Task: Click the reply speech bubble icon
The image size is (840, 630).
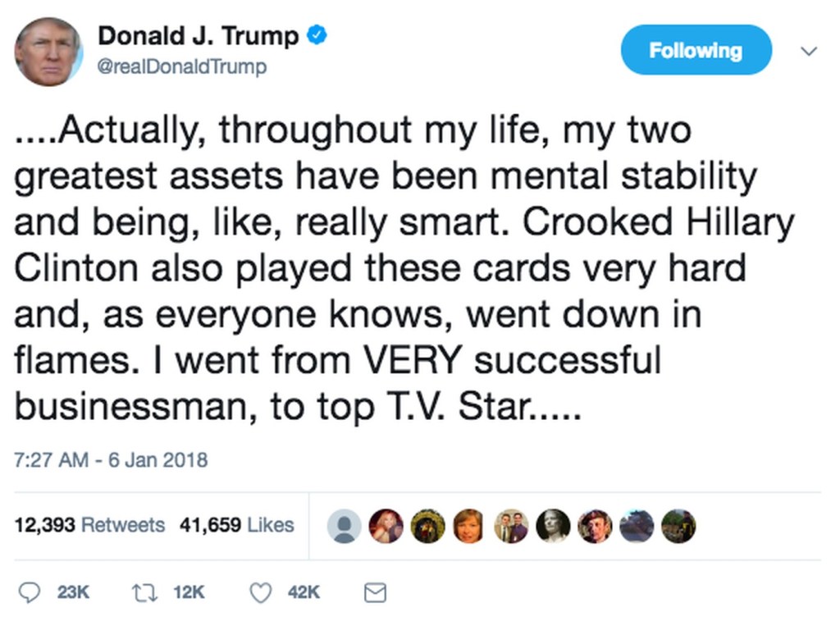Action: 29,592
